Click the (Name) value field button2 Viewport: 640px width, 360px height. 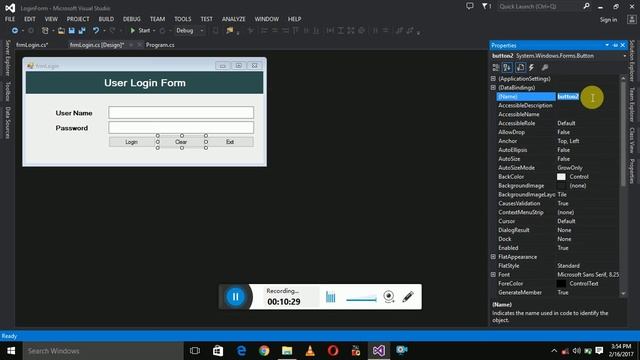pos(587,97)
